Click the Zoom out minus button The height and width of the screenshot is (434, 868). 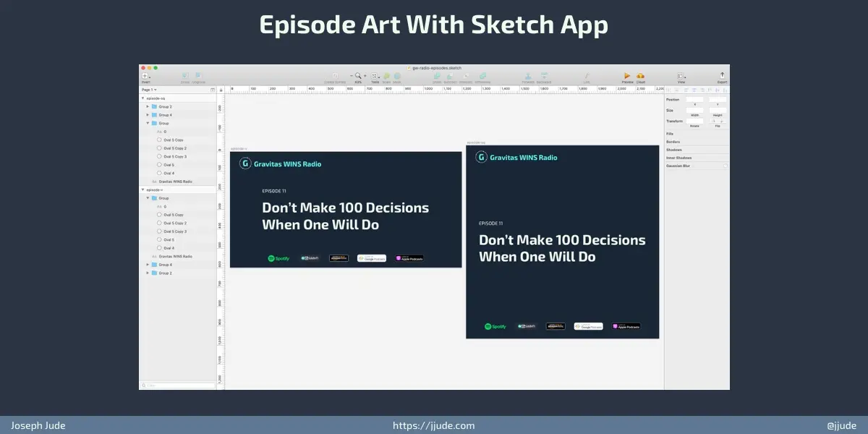[351, 75]
